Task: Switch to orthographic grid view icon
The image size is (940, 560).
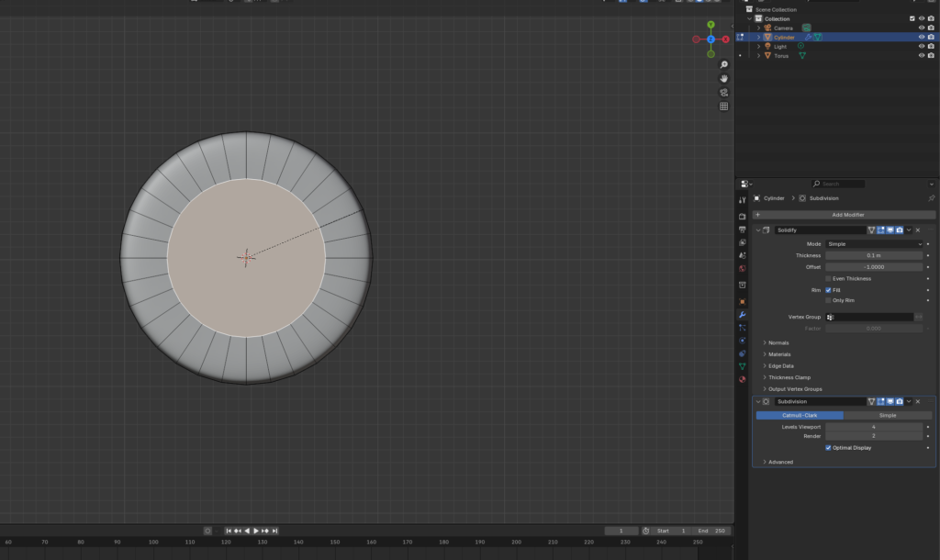Action: point(723,106)
